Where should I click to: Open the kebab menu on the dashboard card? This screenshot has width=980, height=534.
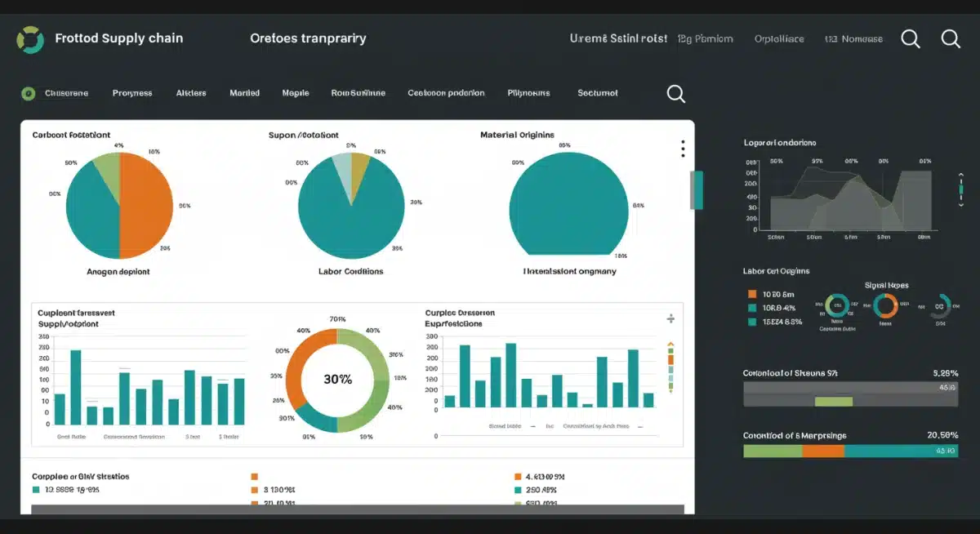coord(683,147)
